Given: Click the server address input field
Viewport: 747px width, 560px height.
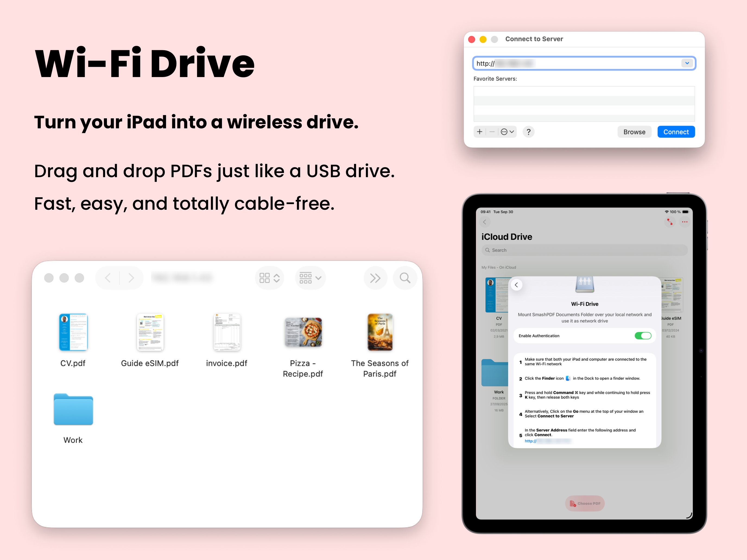Looking at the screenshot, I should 584,63.
